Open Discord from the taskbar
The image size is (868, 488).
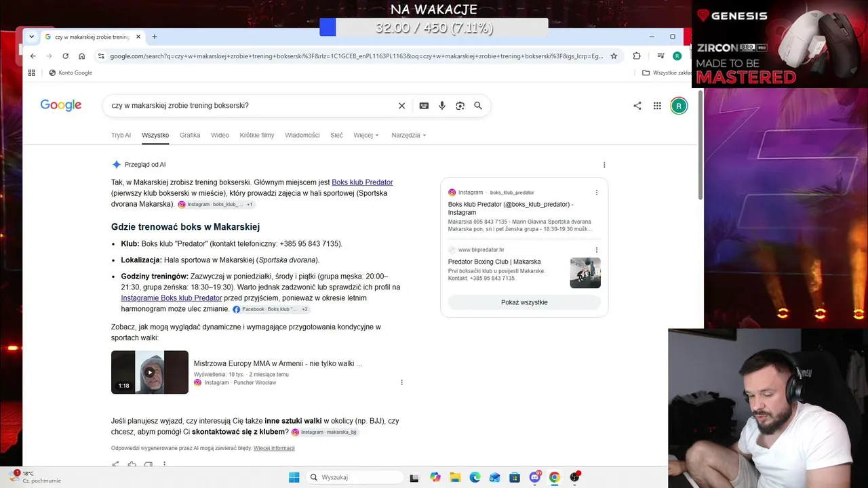click(x=535, y=477)
